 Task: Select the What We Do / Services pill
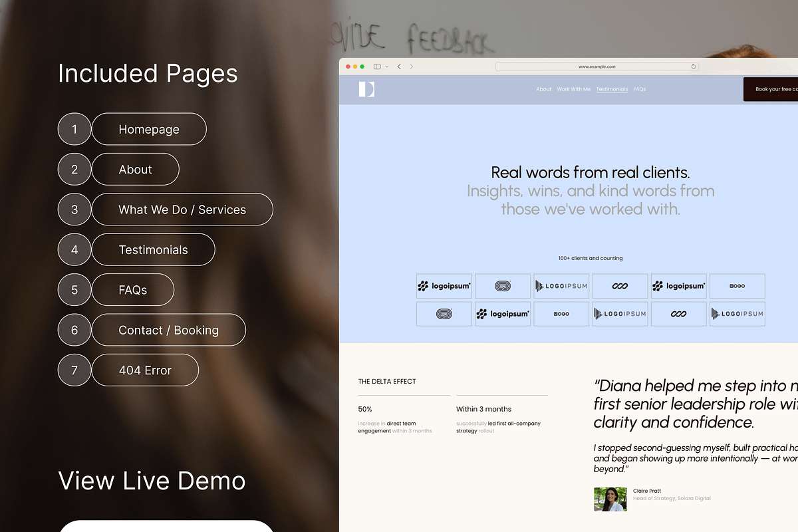(x=182, y=209)
